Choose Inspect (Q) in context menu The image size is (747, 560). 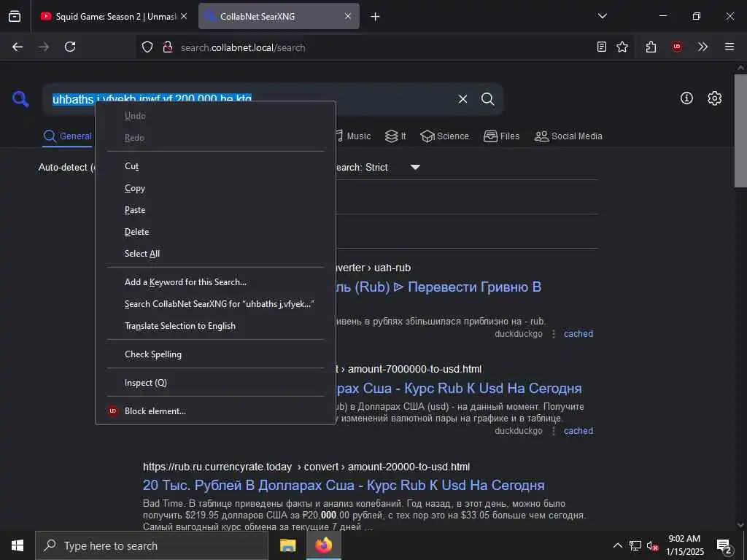click(x=215, y=383)
